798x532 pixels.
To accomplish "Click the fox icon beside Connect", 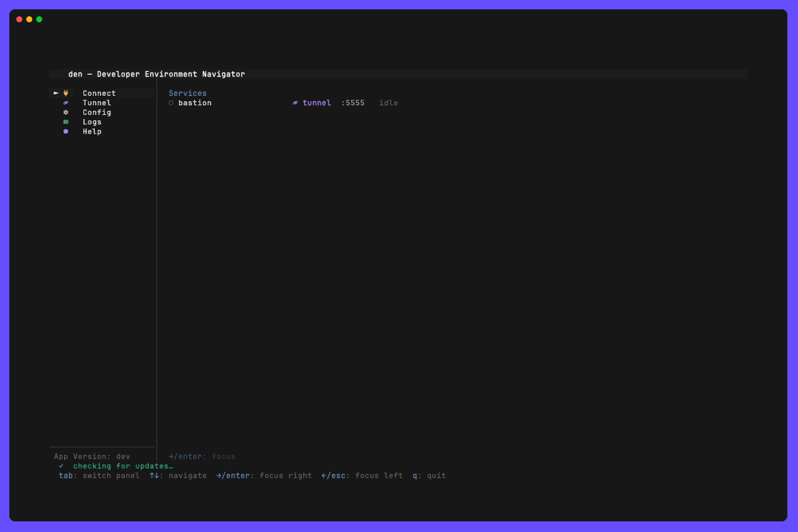I will pos(66,93).
